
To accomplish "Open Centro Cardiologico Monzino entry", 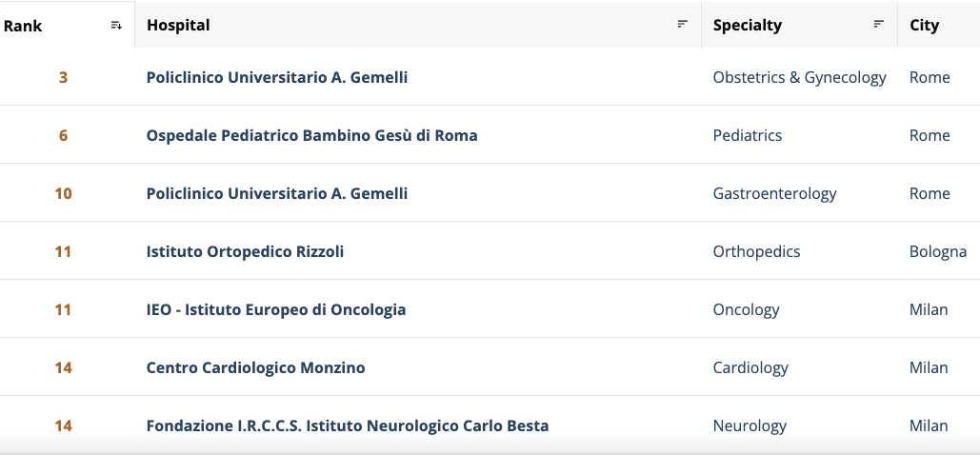I will click(255, 367).
